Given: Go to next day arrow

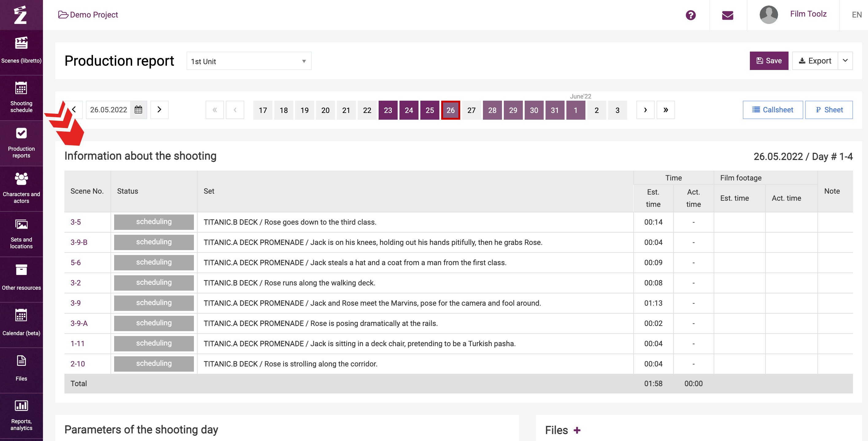Looking at the screenshot, I should click(159, 110).
